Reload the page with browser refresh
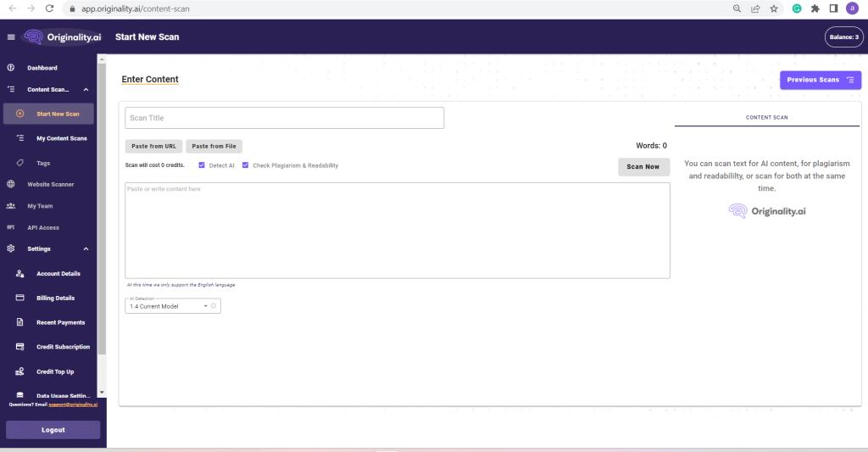The image size is (868, 452). (x=49, y=8)
